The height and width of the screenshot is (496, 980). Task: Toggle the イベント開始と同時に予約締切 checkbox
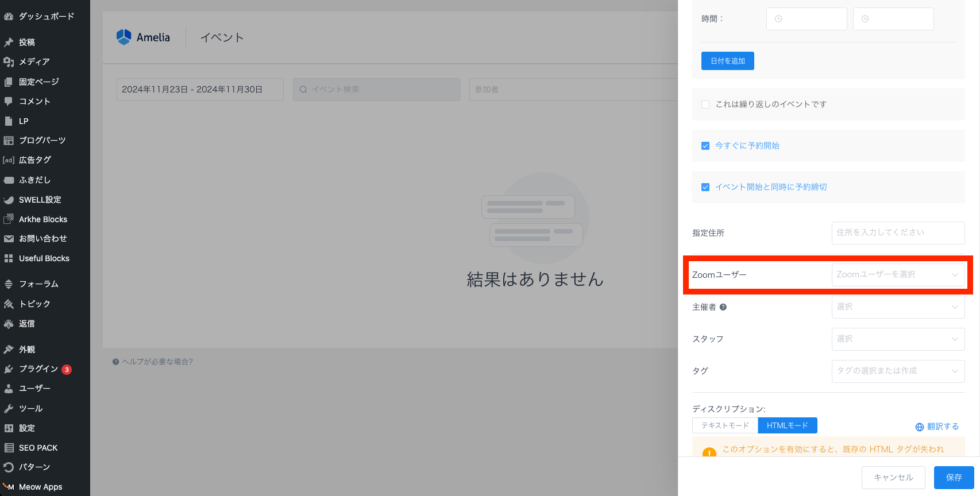click(x=705, y=187)
